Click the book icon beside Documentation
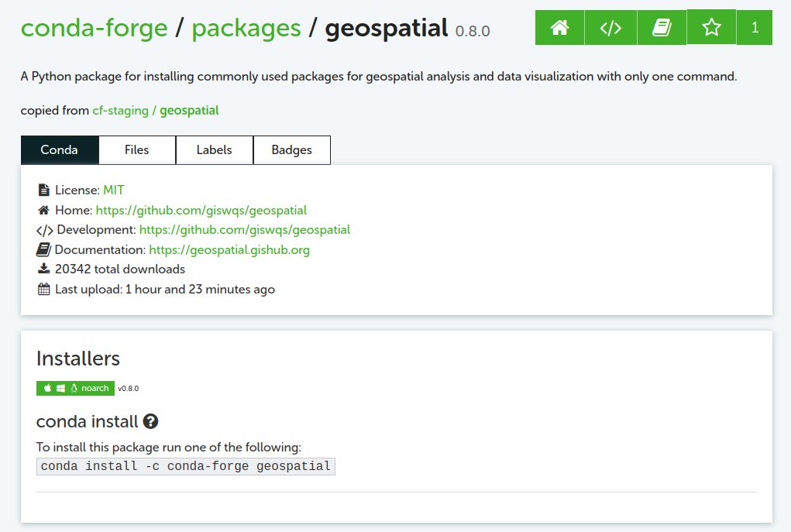 point(43,249)
